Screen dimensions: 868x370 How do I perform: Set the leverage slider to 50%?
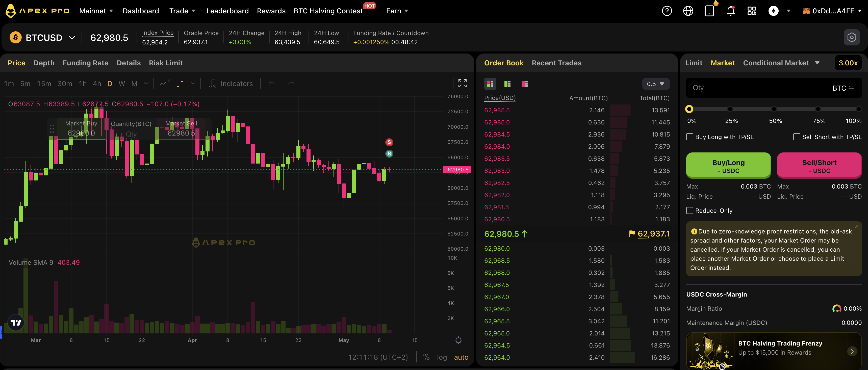tap(774, 109)
